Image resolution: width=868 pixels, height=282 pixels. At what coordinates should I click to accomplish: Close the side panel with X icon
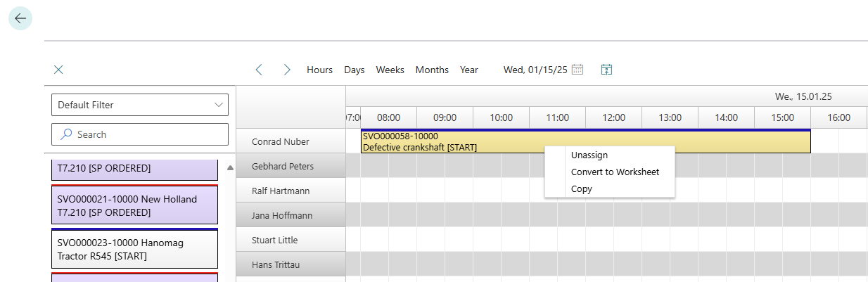pyautogui.click(x=58, y=70)
